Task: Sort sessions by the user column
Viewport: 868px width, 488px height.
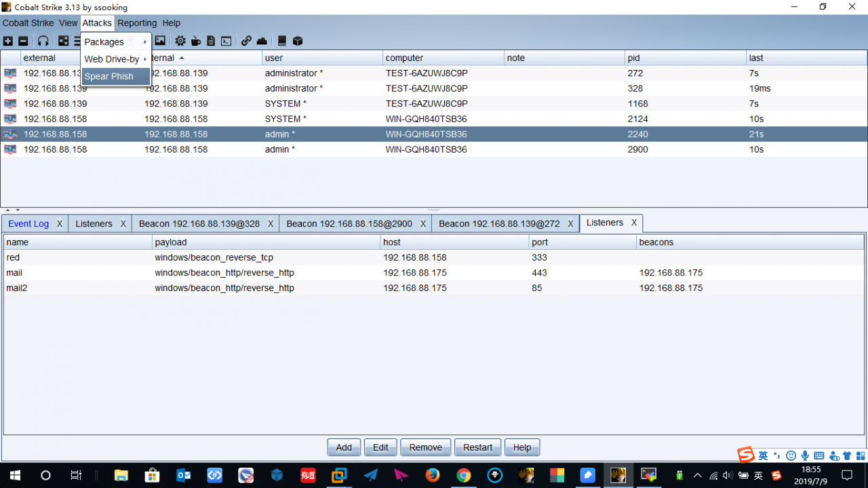Action: 323,58
